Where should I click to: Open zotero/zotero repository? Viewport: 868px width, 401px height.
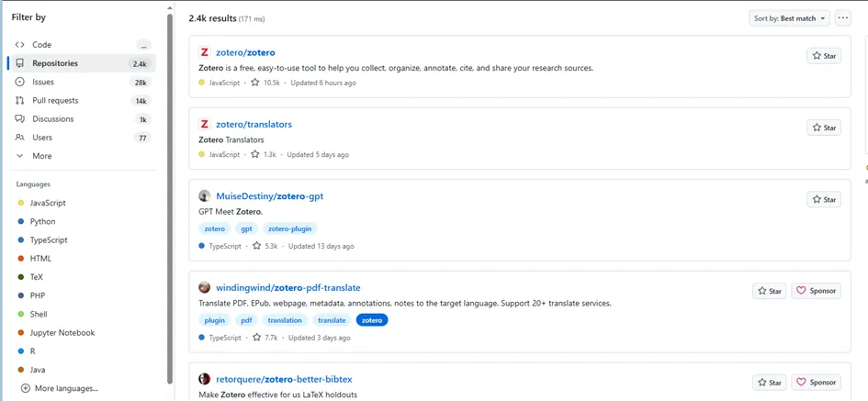pos(245,52)
